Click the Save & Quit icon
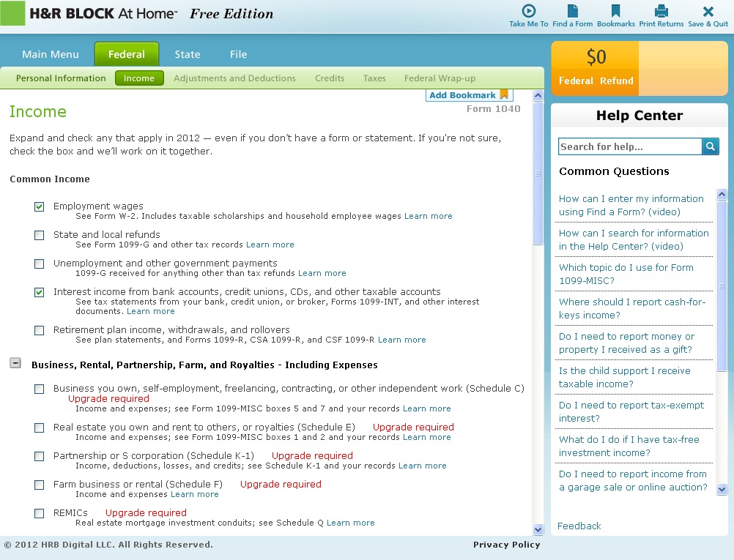Screen dimensions: 734x560 tap(707, 11)
